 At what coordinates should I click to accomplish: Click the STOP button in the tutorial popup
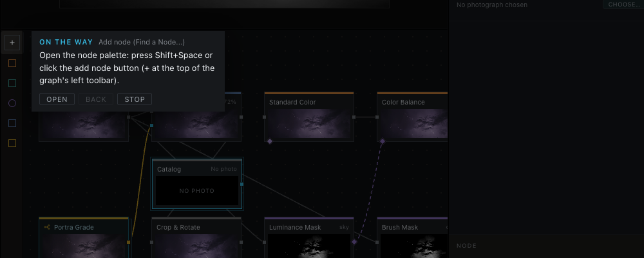pos(135,99)
